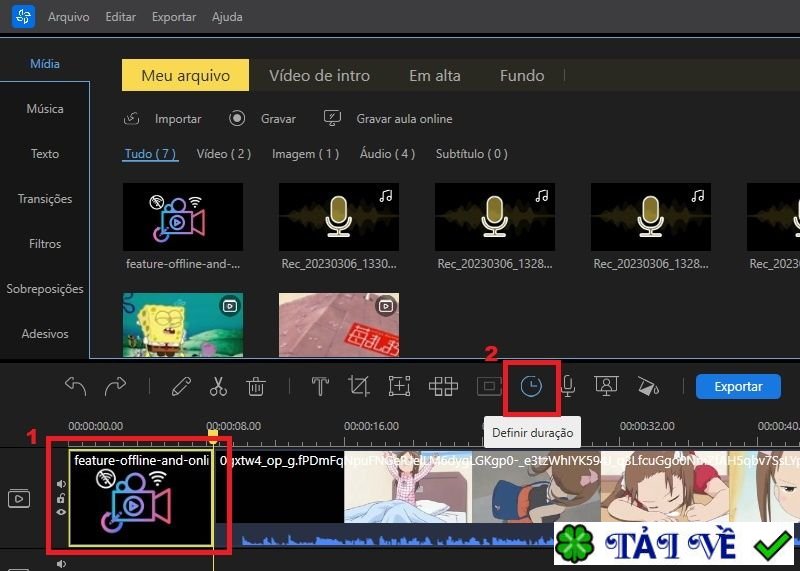800x571 pixels.
Task: Click timeline ruler at 00:00:32.00
Action: click(647, 426)
